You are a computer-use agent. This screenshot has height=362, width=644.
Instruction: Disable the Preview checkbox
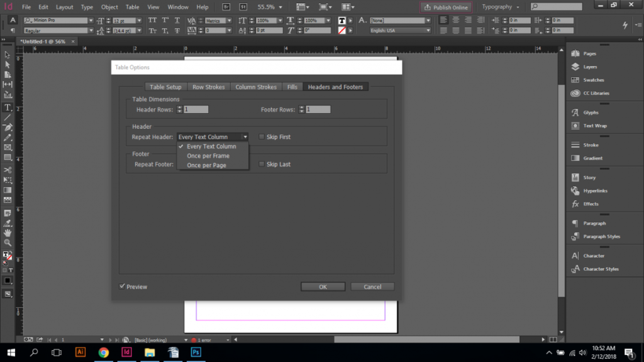[123, 287]
